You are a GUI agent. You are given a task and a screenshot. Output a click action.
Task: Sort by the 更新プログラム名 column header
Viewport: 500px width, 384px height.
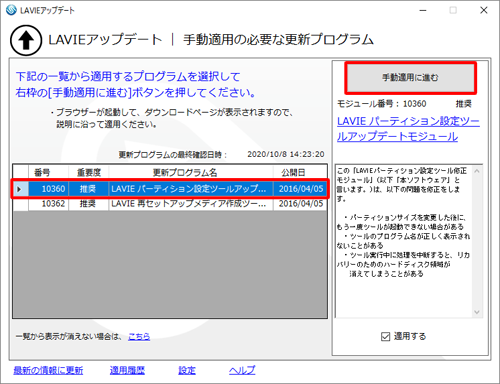(x=191, y=172)
